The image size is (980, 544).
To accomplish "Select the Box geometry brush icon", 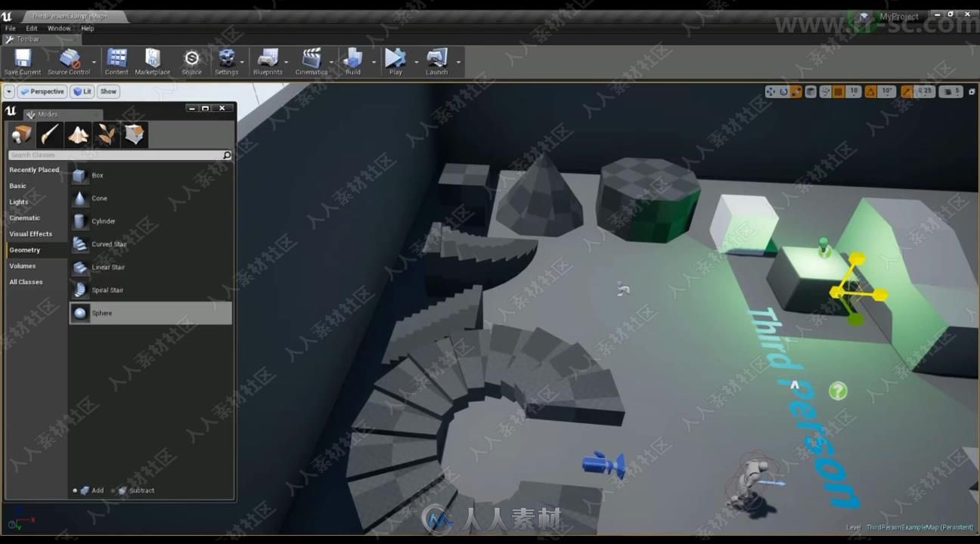I will tap(79, 176).
